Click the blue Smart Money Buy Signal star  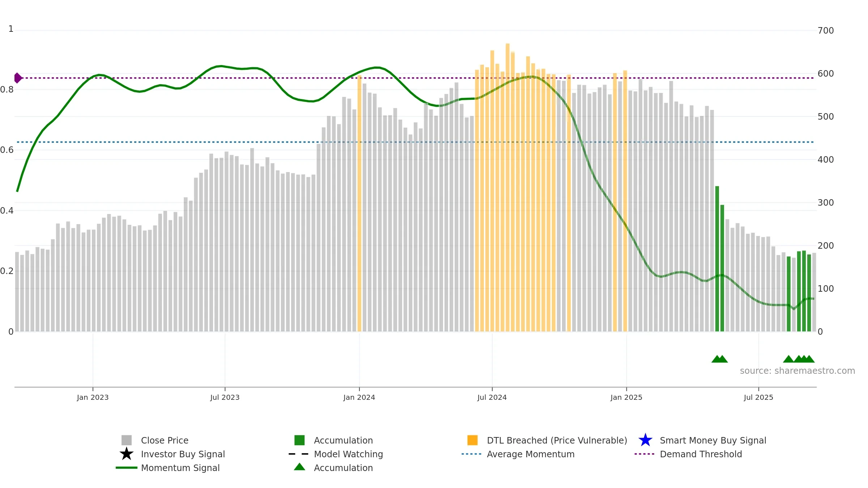click(x=646, y=440)
